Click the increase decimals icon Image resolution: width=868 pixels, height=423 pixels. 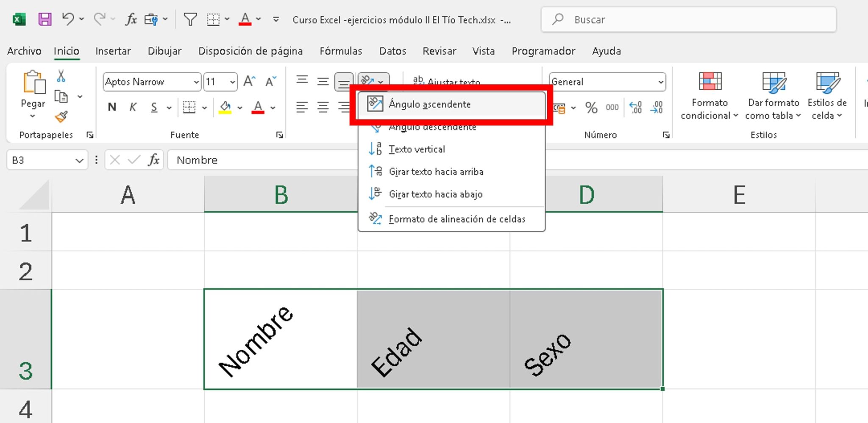point(636,107)
